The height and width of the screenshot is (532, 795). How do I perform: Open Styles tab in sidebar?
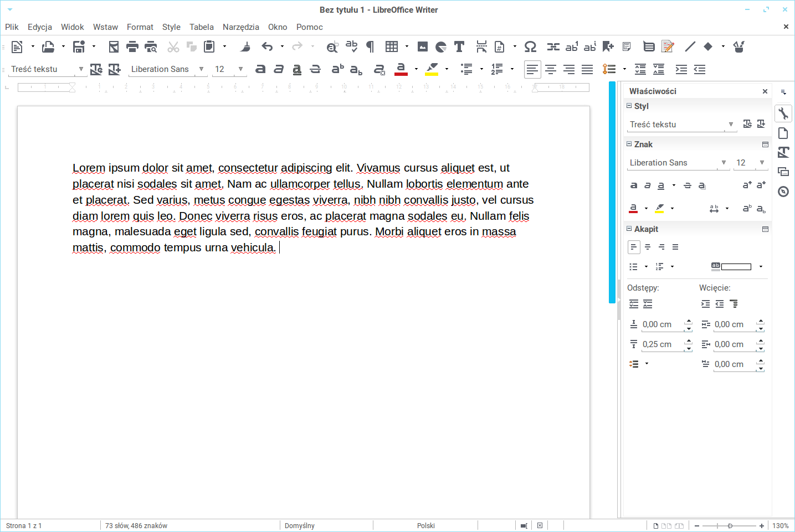coord(783,152)
